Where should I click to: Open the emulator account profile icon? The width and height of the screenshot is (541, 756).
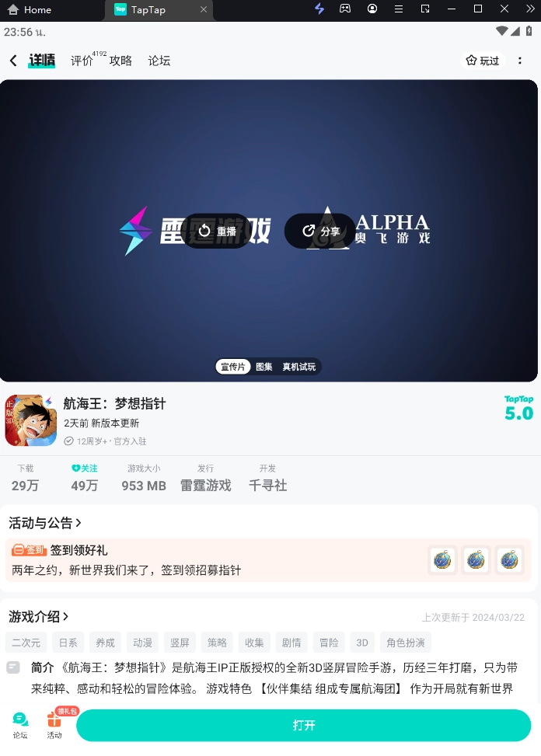tap(372, 9)
